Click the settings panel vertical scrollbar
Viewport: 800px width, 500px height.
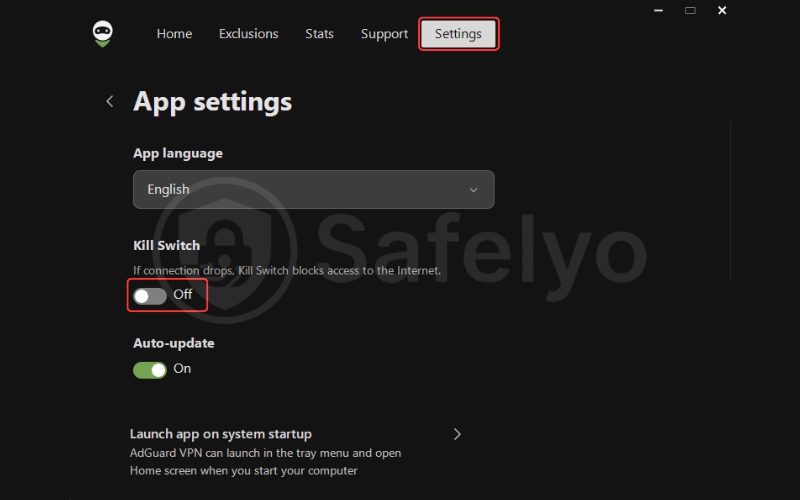click(x=730, y=201)
